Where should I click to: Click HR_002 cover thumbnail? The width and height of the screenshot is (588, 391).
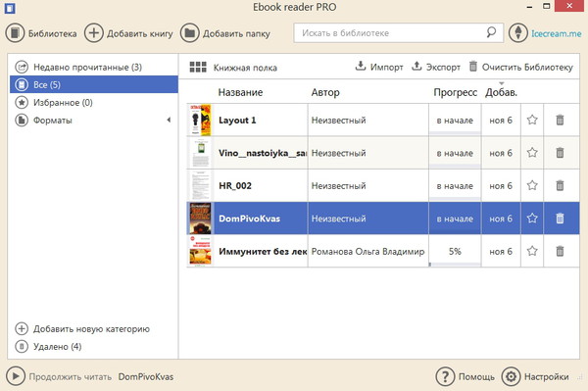[x=200, y=185]
